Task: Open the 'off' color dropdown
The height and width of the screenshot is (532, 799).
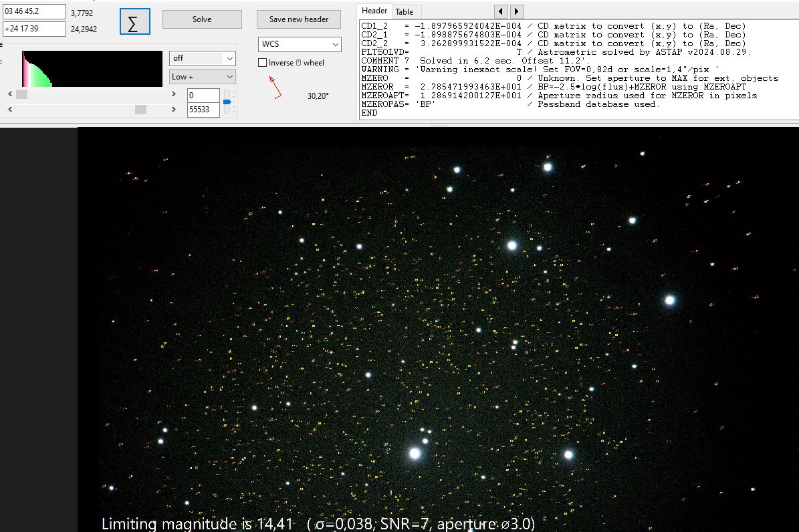Action: click(203, 58)
